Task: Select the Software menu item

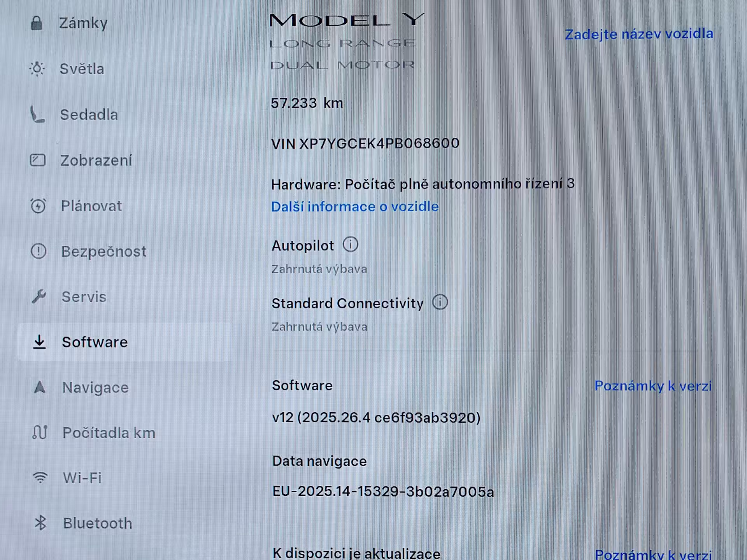Action: [x=125, y=342]
